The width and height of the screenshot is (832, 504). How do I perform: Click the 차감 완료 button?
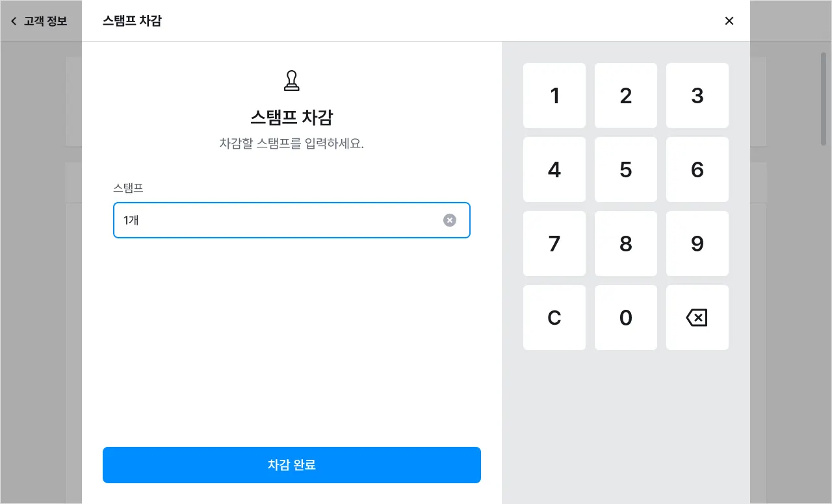click(x=291, y=465)
